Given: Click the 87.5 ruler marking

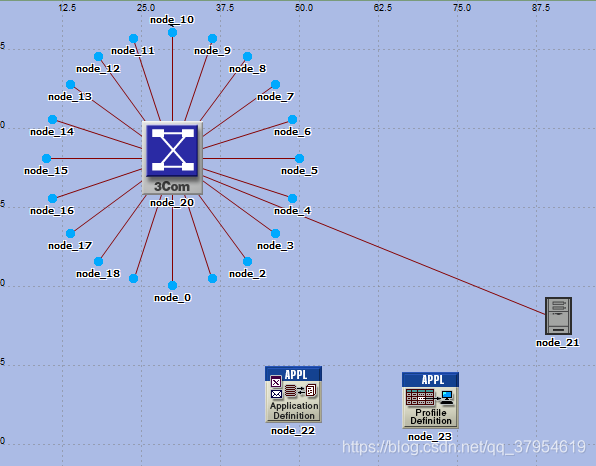Looking at the screenshot, I should [x=541, y=8].
